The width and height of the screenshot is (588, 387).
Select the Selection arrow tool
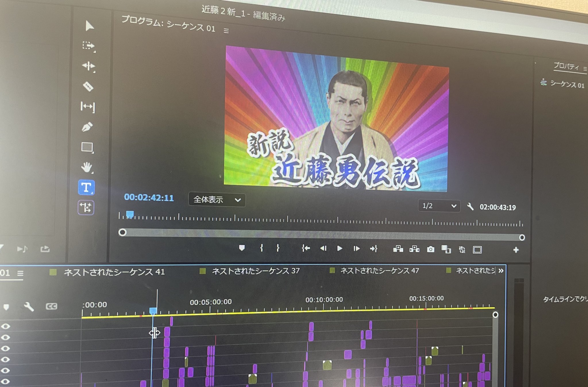[90, 26]
